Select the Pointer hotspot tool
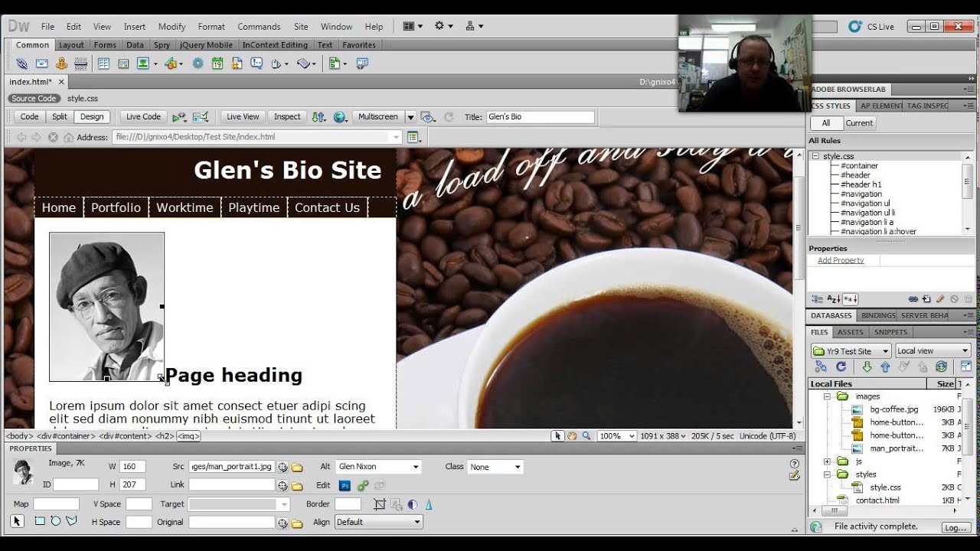Image resolution: width=980 pixels, height=551 pixels. 17,521
